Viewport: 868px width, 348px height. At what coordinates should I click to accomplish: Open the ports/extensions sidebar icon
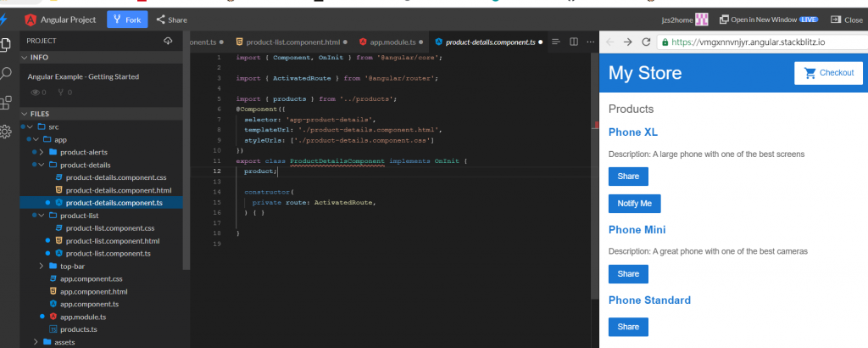point(6,103)
